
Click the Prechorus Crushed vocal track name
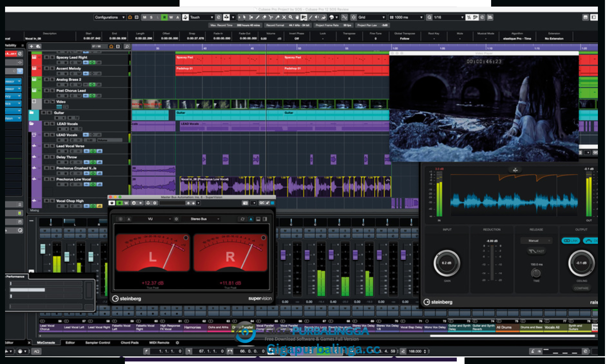(x=76, y=168)
